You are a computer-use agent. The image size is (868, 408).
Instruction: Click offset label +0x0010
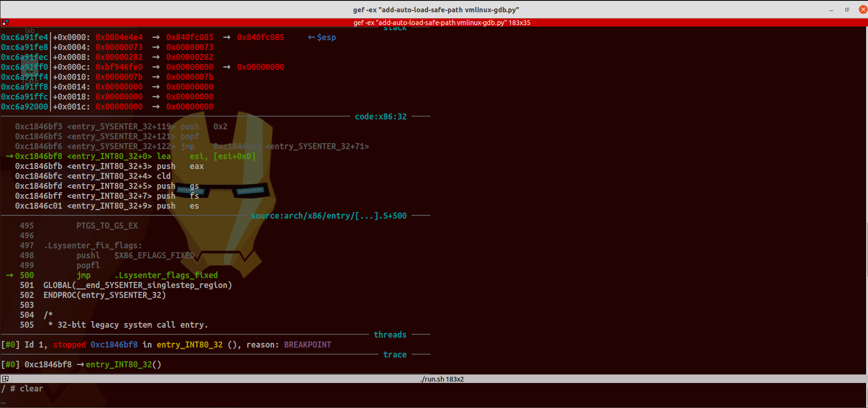(71, 77)
